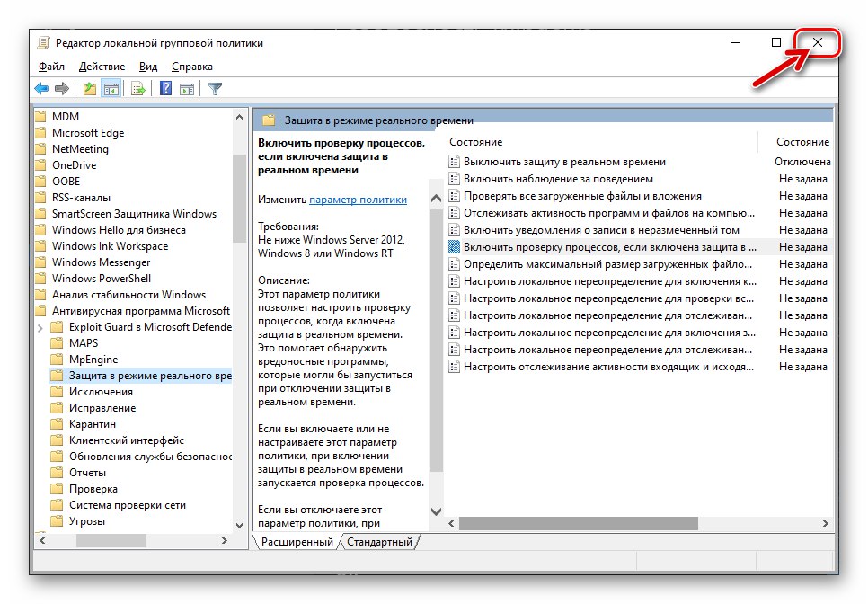Click the Show/Hide action pane icon
The width and height of the screenshot is (868, 604).
pyautogui.click(x=187, y=88)
